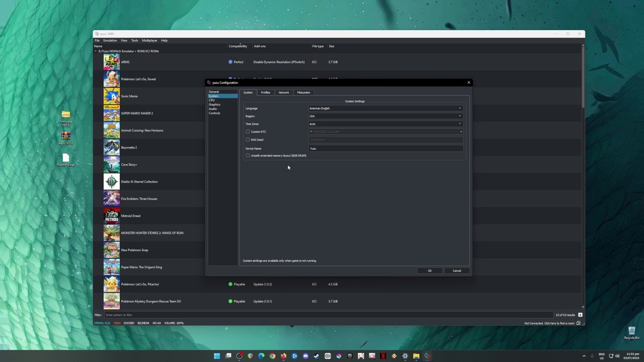Sort the game list by Size column
Viewport: 644px width, 362px height.
click(x=332, y=46)
